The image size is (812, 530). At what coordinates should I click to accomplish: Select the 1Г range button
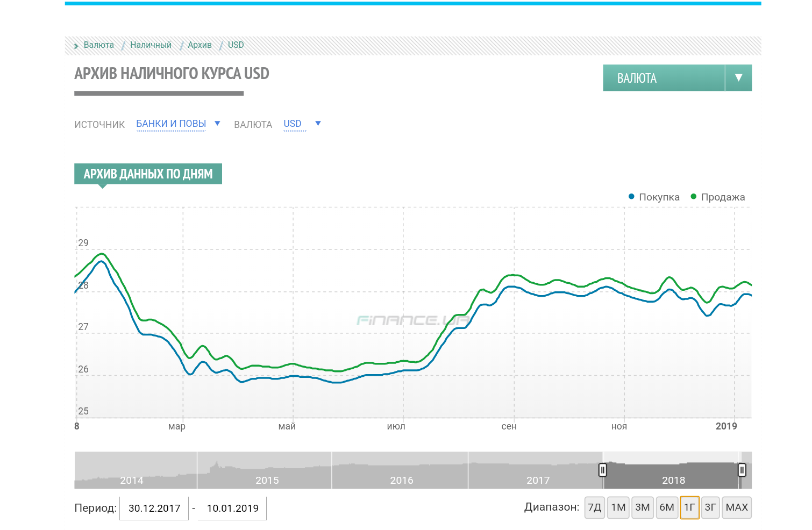point(689,507)
